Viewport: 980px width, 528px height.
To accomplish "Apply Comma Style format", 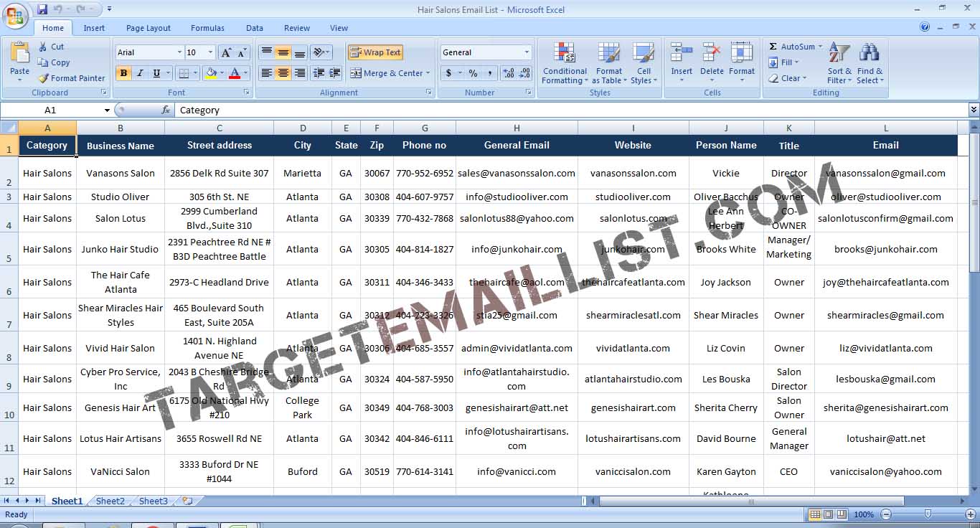I will point(489,73).
